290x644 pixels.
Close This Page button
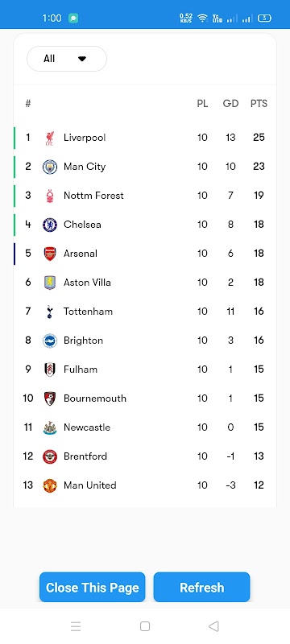pos(93,588)
